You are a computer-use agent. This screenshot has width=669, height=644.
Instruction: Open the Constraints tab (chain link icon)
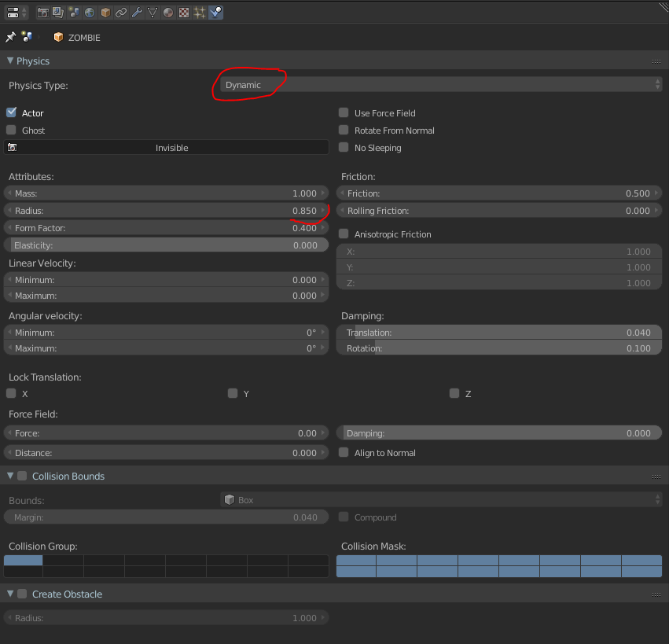[121, 13]
